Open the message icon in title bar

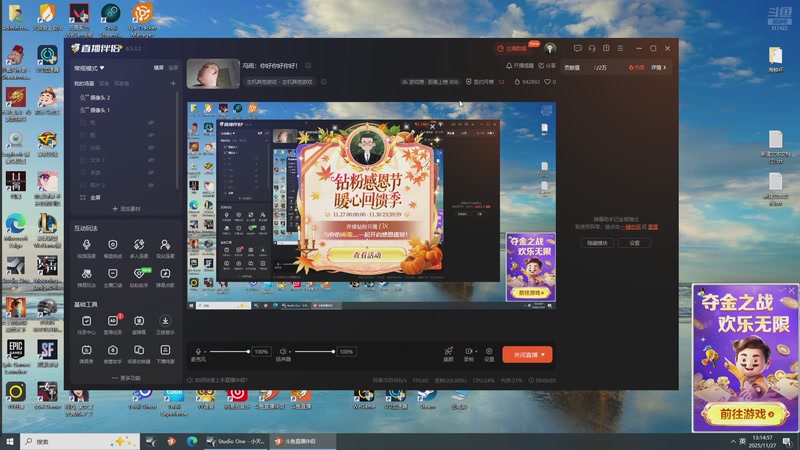point(578,48)
